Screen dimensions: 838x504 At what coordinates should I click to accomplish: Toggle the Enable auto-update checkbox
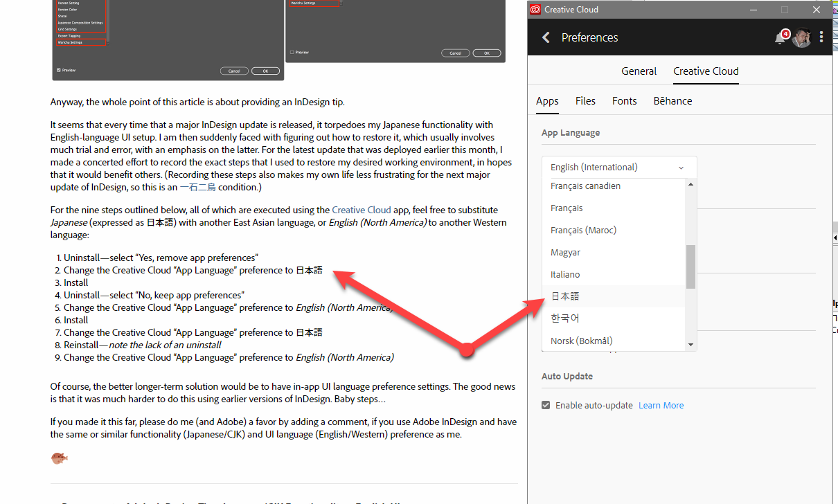point(546,405)
